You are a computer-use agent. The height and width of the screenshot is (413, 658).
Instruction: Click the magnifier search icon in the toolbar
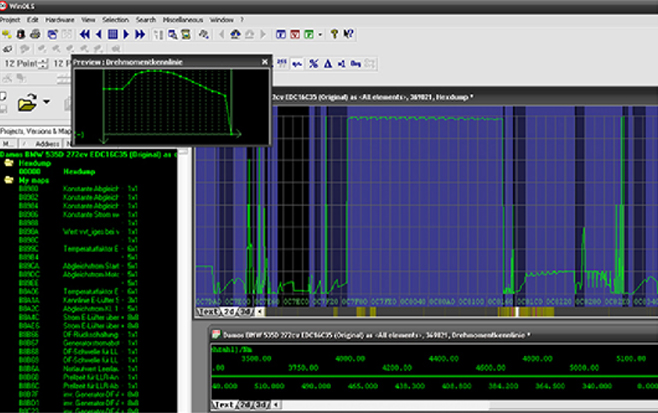pyautogui.click(x=172, y=34)
